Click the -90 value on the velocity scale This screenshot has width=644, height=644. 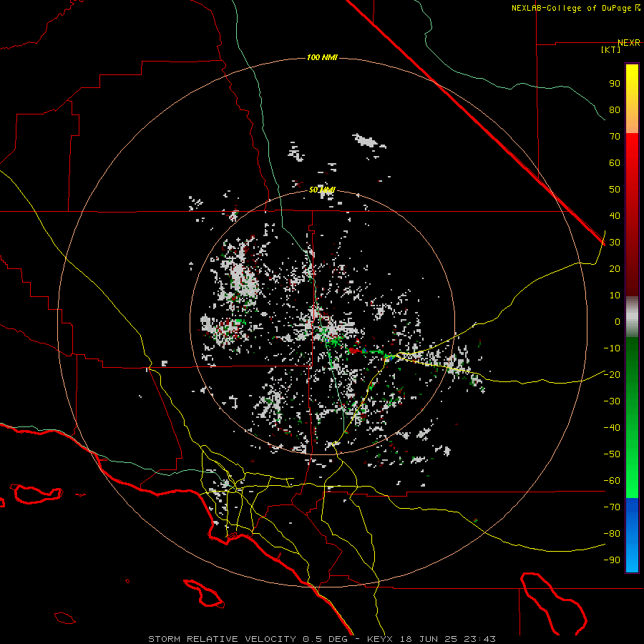click(x=612, y=560)
